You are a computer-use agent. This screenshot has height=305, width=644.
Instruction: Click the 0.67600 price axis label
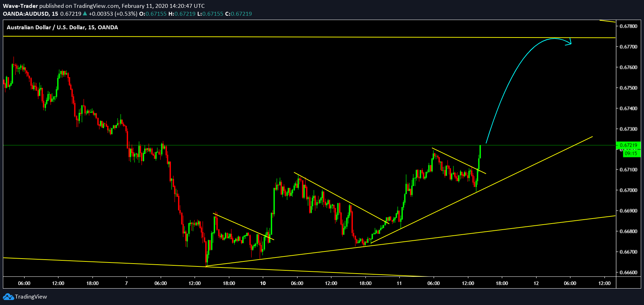tap(628, 67)
